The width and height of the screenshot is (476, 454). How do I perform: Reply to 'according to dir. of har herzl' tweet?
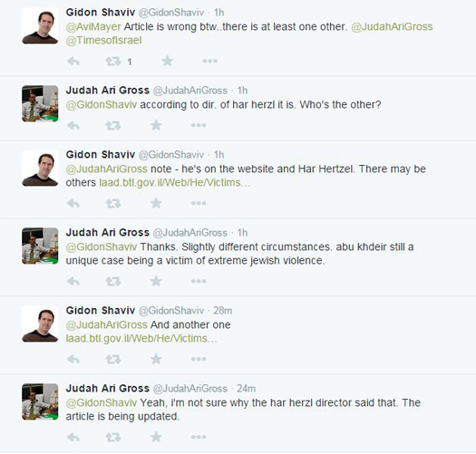tap(73, 125)
